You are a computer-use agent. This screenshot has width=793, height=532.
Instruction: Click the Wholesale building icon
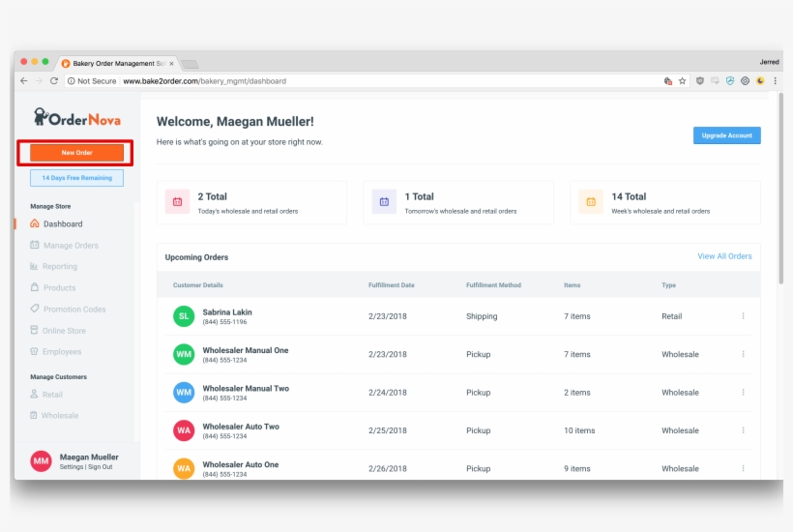click(x=35, y=416)
